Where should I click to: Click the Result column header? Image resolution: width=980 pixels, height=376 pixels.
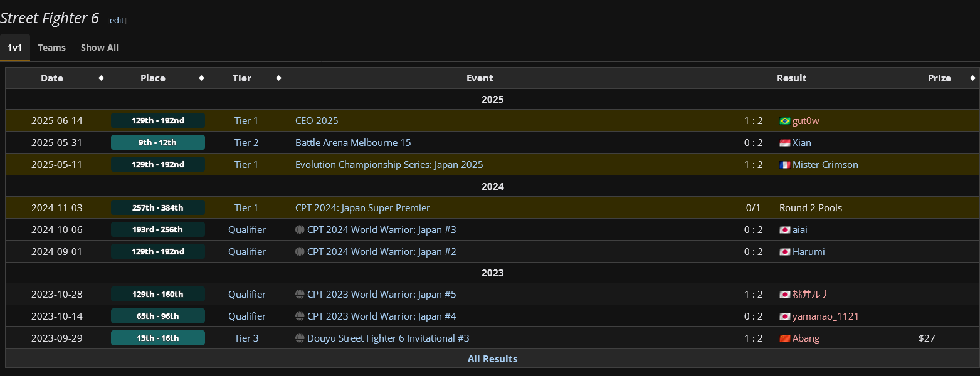click(791, 78)
